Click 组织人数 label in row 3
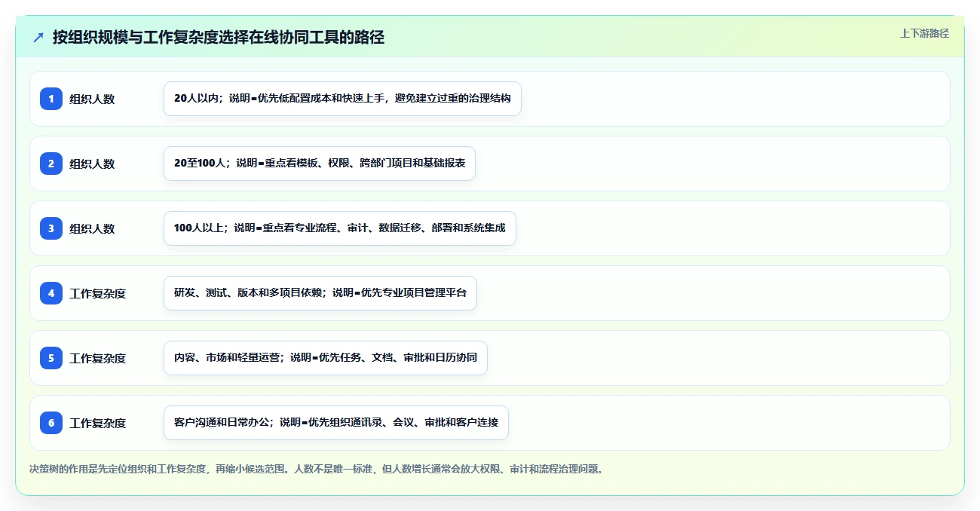The image size is (980, 511). click(92, 228)
